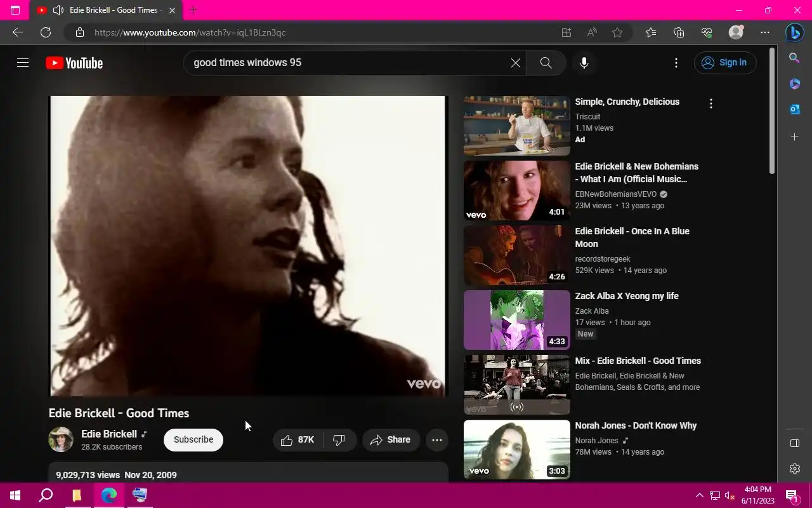The width and height of the screenshot is (812, 508).
Task: Click the magnifier search button
Action: point(546,63)
